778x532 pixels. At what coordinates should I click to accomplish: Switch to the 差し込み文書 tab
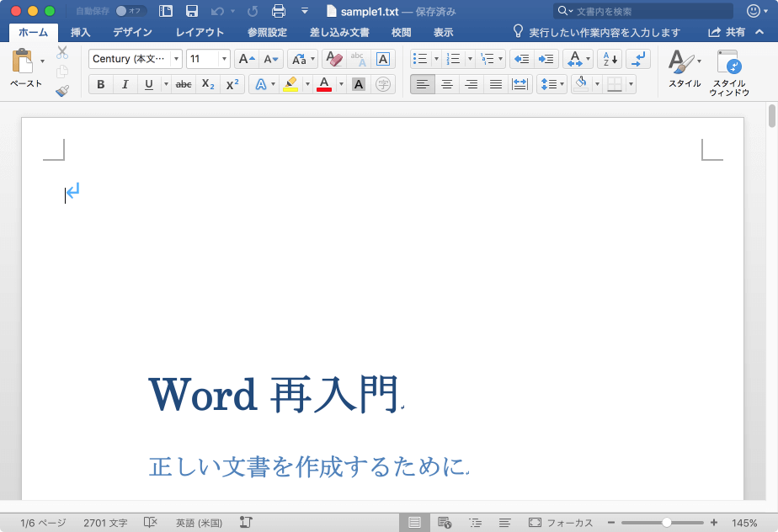point(339,33)
